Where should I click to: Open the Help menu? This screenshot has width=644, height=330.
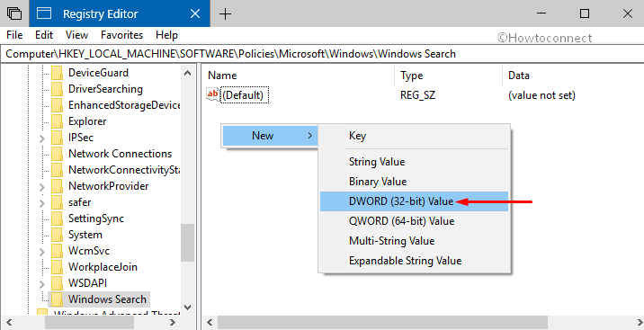166,35
